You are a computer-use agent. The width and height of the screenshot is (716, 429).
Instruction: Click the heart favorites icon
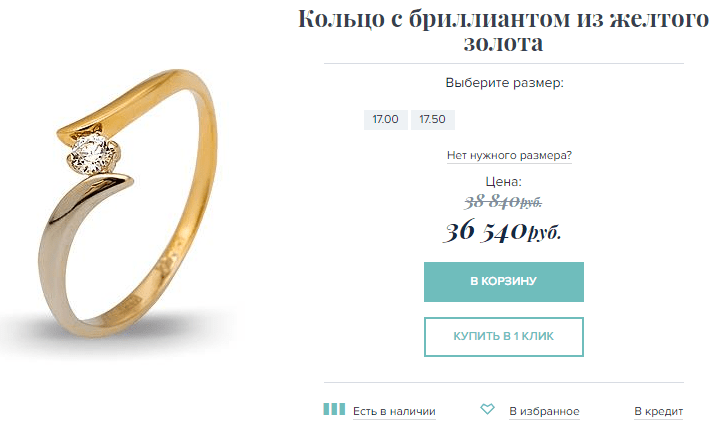pos(488,409)
